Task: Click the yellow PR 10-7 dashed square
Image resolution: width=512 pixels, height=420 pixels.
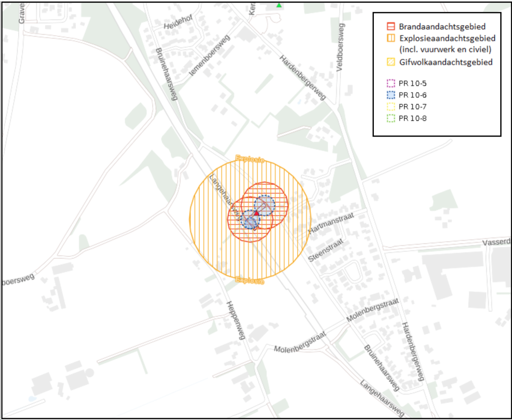Action: (391, 106)
